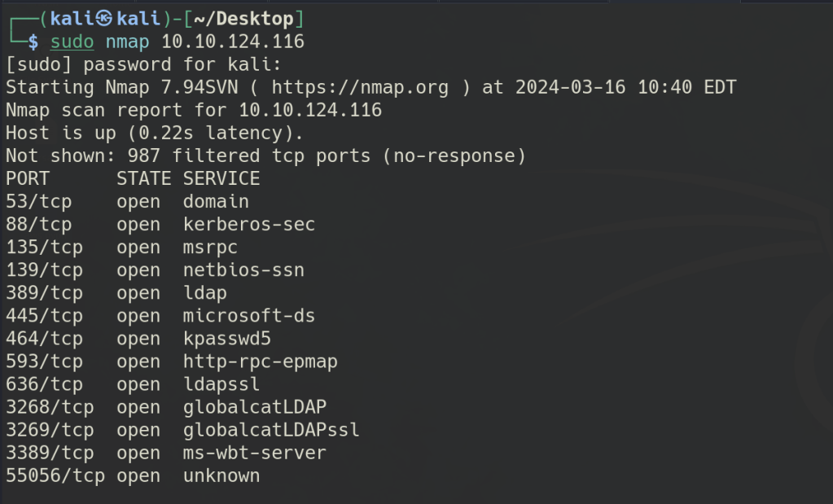The height and width of the screenshot is (504, 833).
Task: Click the 55056/tcp unknown port row
Action: tap(133, 476)
